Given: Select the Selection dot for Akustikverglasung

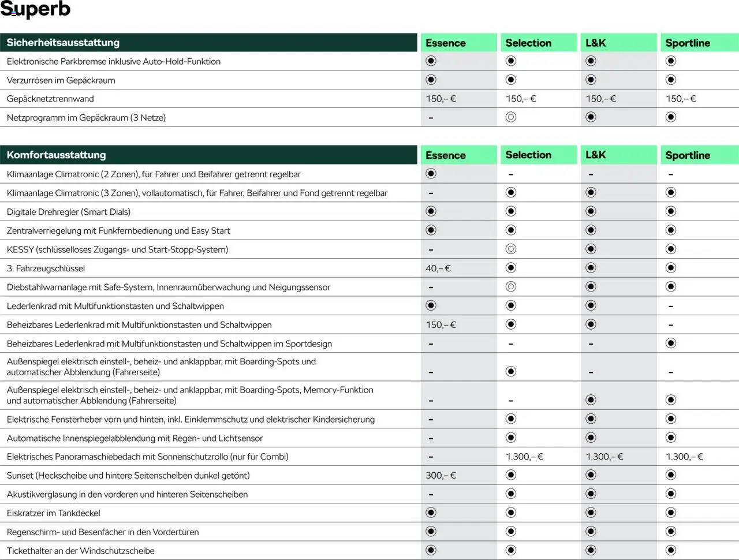Looking at the screenshot, I should click(x=511, y=494).
